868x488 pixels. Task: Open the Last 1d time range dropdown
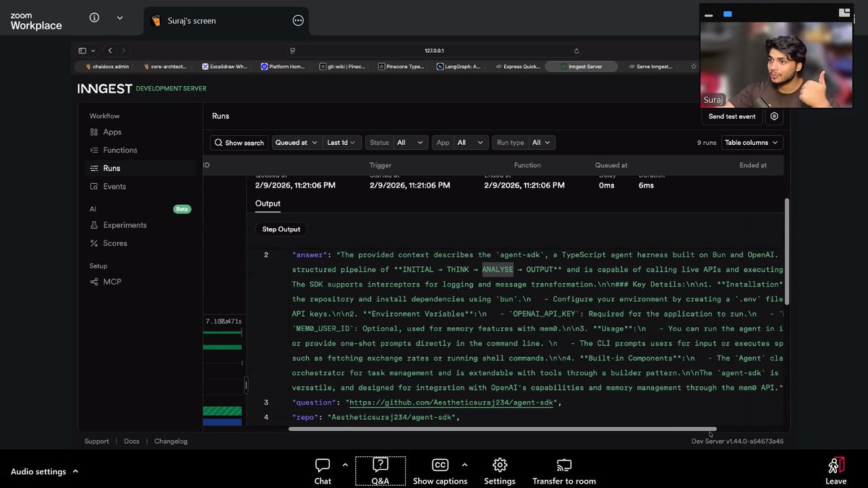pyautogui.click(x=341, y=143)
